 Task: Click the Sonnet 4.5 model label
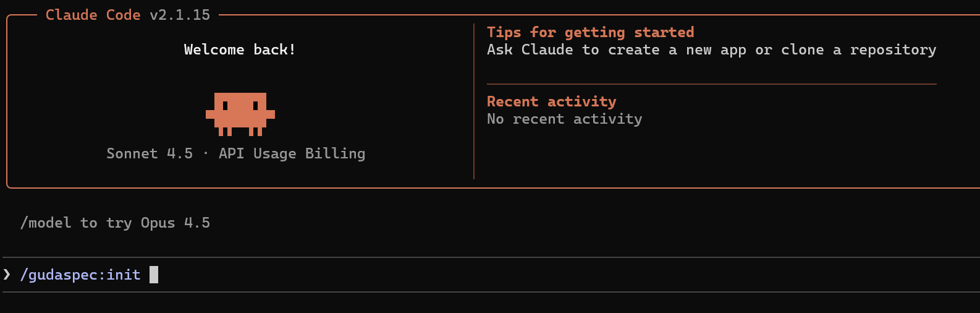150,153
